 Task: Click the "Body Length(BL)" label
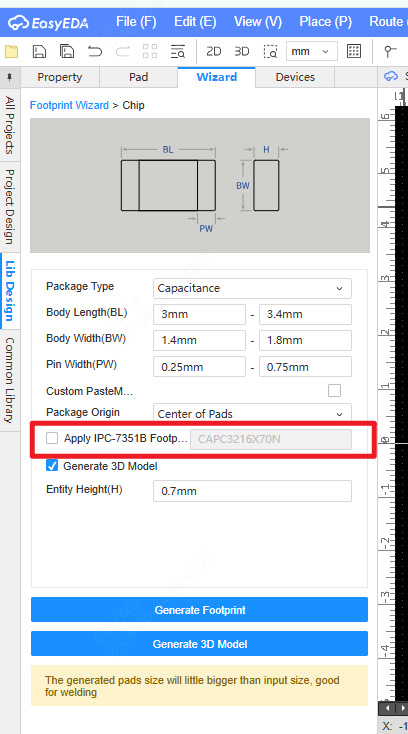[87, 313]
